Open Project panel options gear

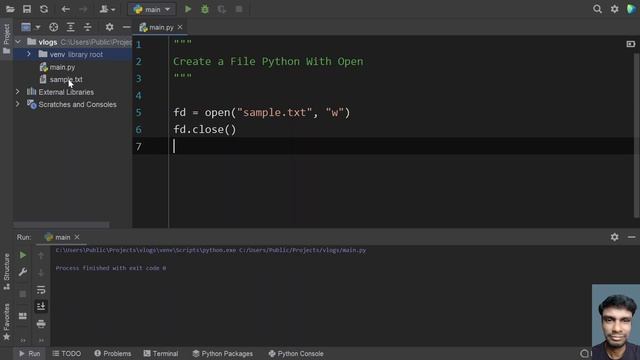tap(109, 27)
